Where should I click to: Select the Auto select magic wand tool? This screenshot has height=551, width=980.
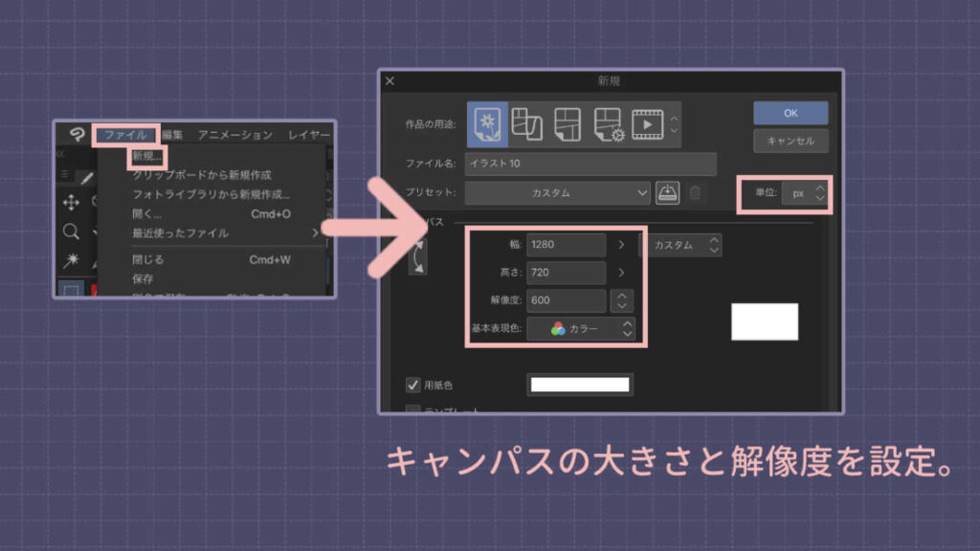coord(71,260)
